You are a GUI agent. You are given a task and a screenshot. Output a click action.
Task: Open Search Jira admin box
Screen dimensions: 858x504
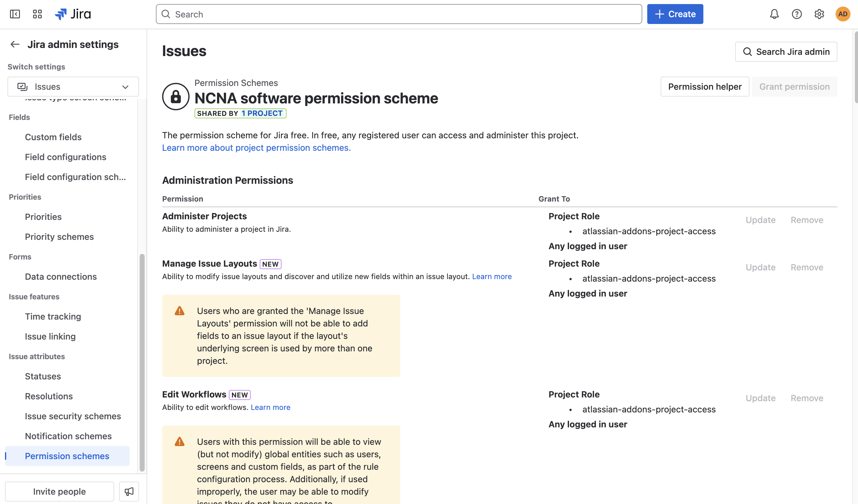[x=786, y=52]
